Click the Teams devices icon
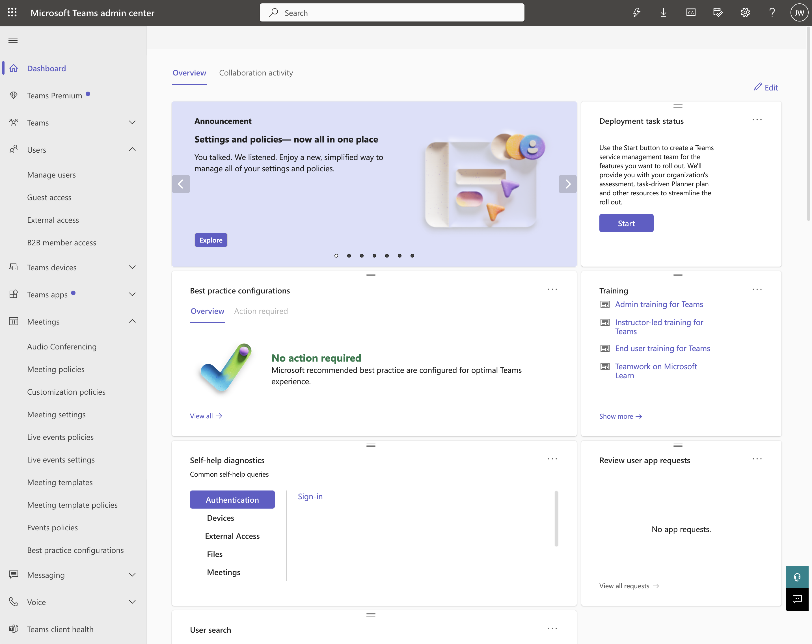The height and width of the screenshot is (644, 812). pyautogui.click(x=14, y=267)
